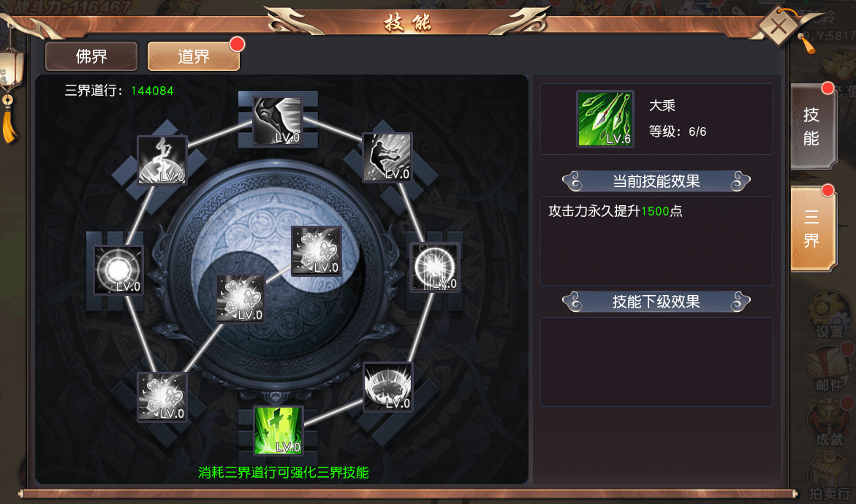Select the upper butterfly skill inside yin-yang

(x=317, y=251)
